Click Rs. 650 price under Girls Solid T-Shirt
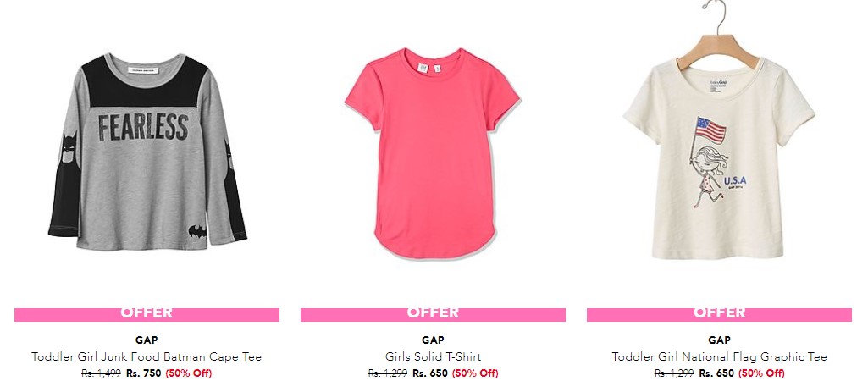868x392 pixels. 430,373
